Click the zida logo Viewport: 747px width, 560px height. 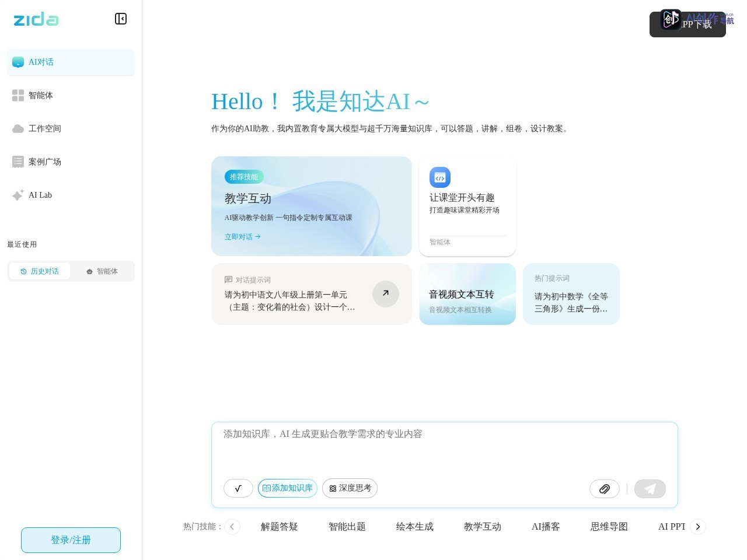pos(36,19)
